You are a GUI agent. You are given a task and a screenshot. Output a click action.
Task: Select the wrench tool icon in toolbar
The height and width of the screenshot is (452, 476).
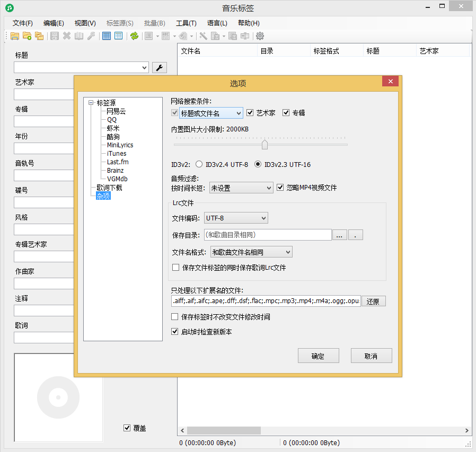[x=91, y=36]
